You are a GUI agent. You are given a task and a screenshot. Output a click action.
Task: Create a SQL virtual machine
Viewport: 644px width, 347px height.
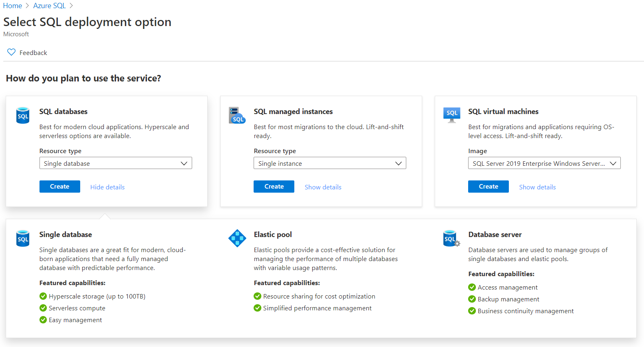pos(488,187)
